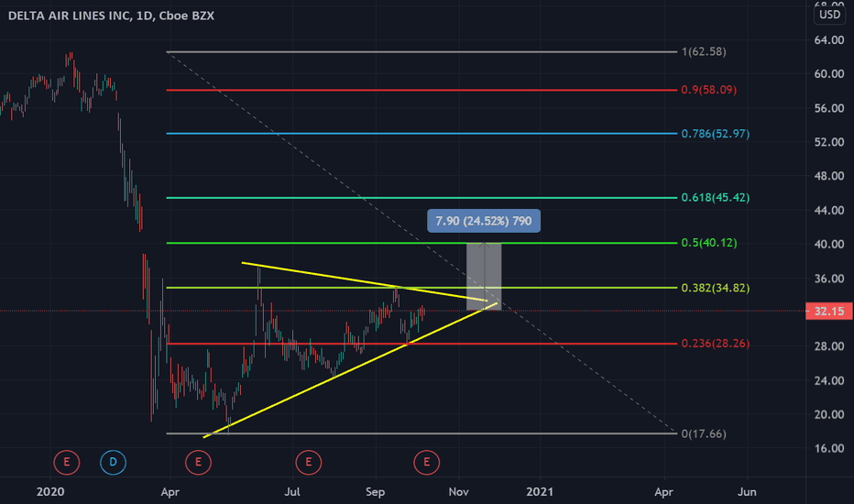The image size is (854, 504).
Task: Click the 0.382(34.82) Fibonacci level label
Action: pos(715,288)
